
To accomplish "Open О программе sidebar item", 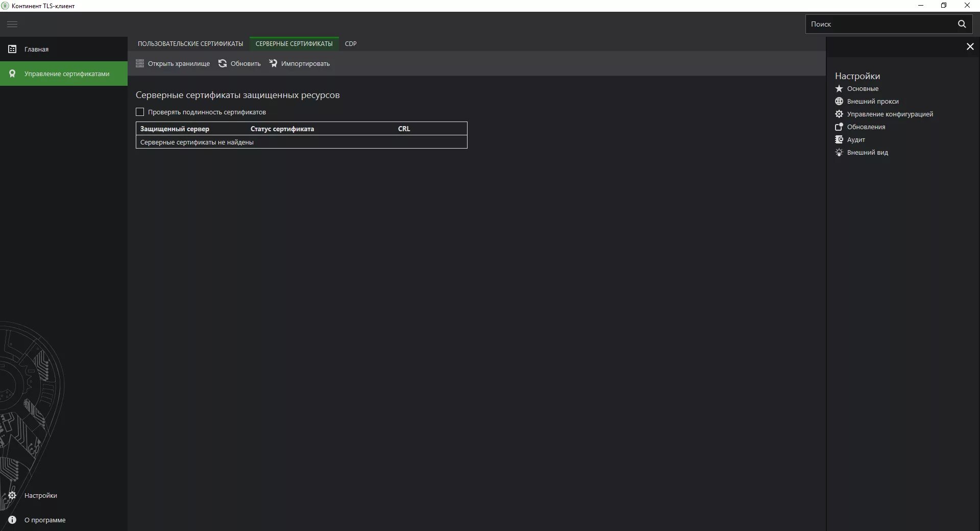I will click(64, 520).
